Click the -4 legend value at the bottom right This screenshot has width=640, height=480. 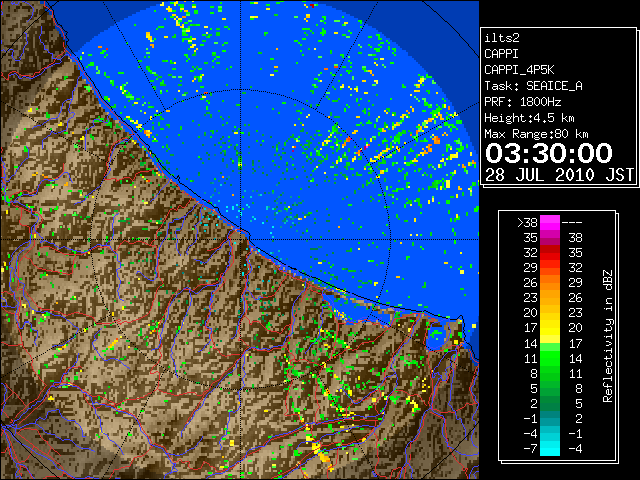pyautogui.click(x=575, y=449)
